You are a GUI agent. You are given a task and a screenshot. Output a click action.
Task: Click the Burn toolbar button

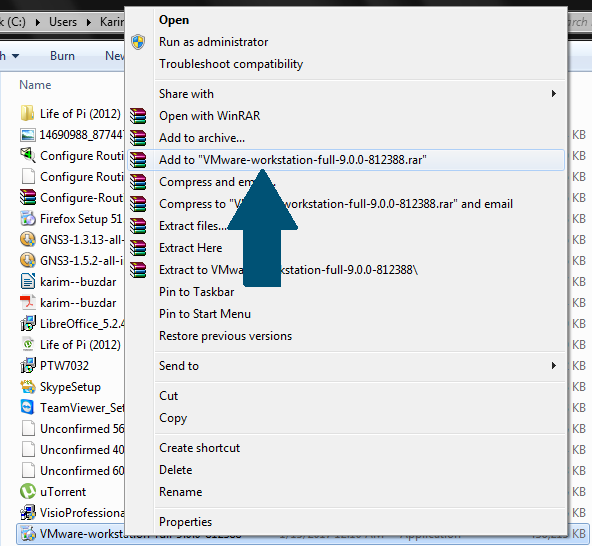click(62, 56)
